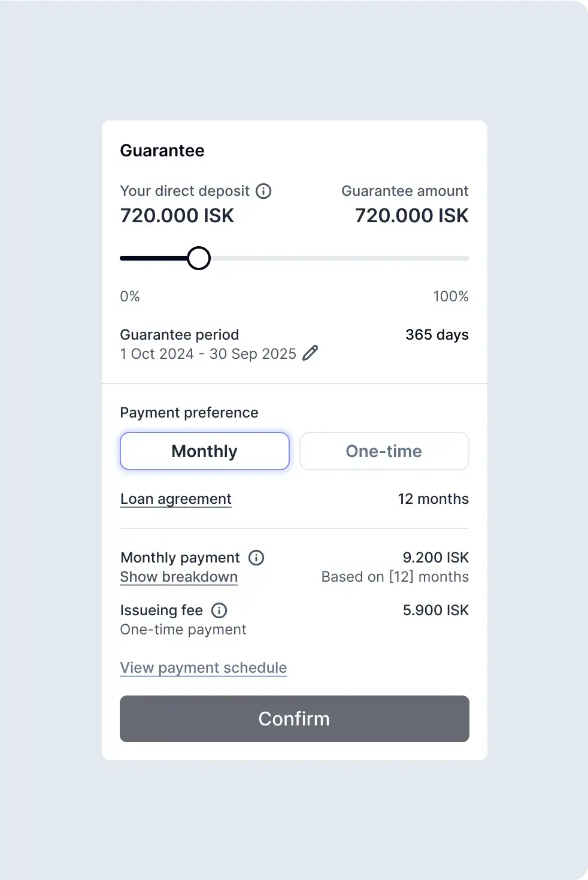The height and width of the screenshot is (880, 588).
Task: Expand the Show breakdown section
Action: tap(179, 577)
